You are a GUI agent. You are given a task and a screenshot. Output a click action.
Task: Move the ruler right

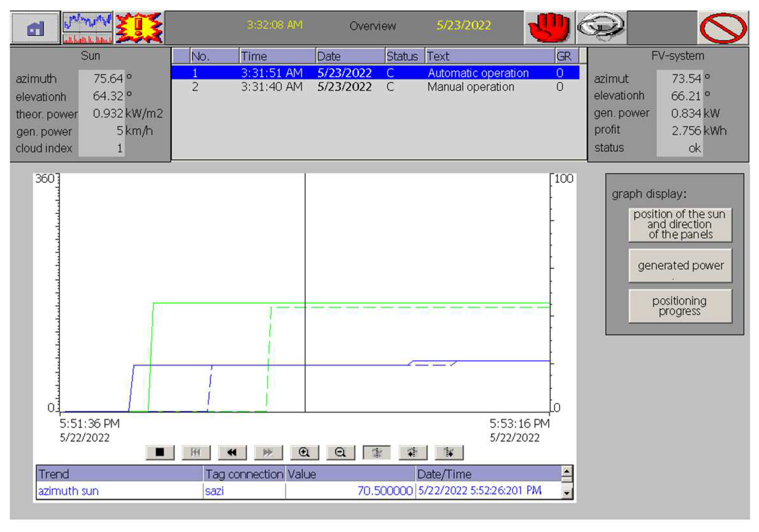tap(449, 452)
